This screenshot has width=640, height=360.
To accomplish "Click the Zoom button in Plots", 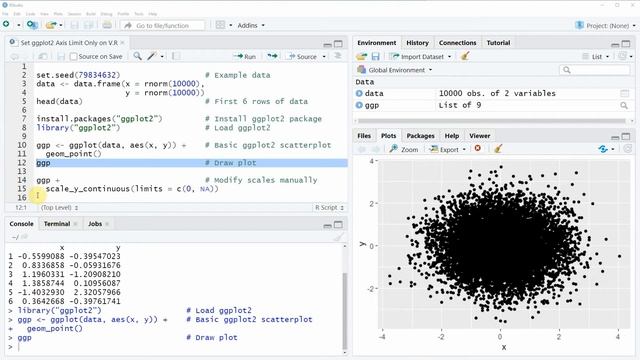I will coord(404,149).
